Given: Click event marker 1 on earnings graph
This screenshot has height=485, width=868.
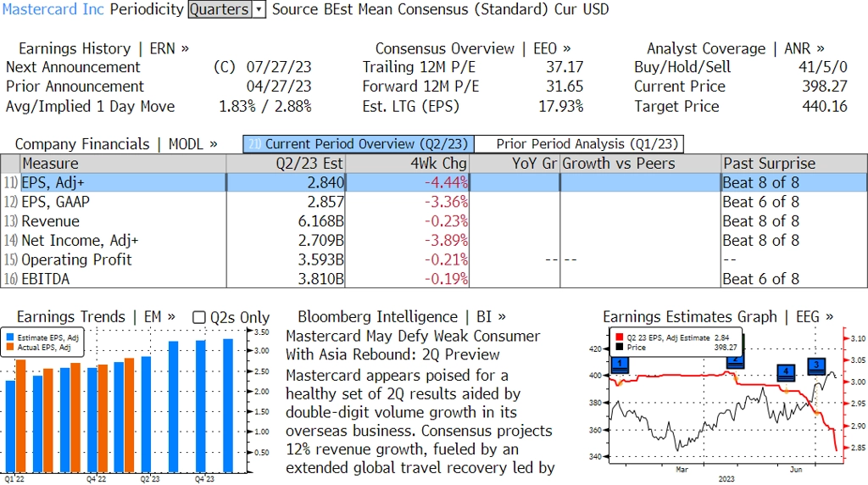Looking at the screenshot, I should point(620,365).
